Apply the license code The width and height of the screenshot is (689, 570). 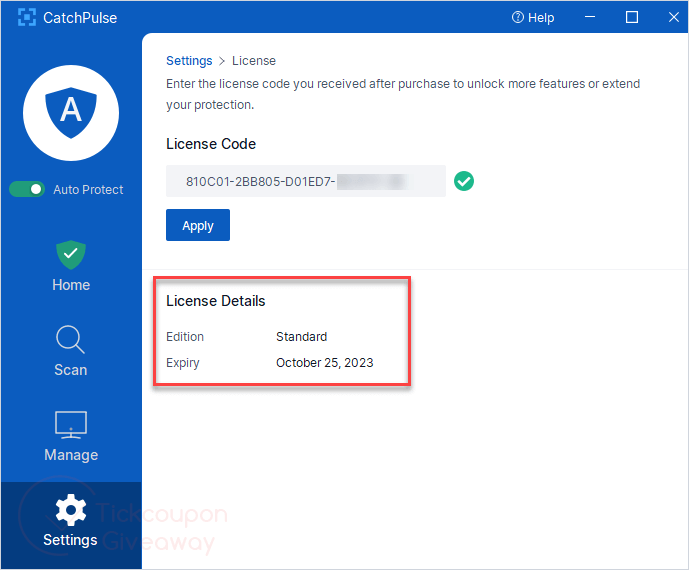[198, 225]
